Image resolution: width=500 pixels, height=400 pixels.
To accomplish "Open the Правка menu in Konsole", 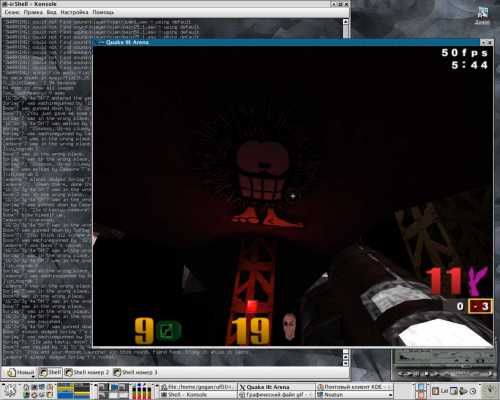I will (x=33, y=12).
